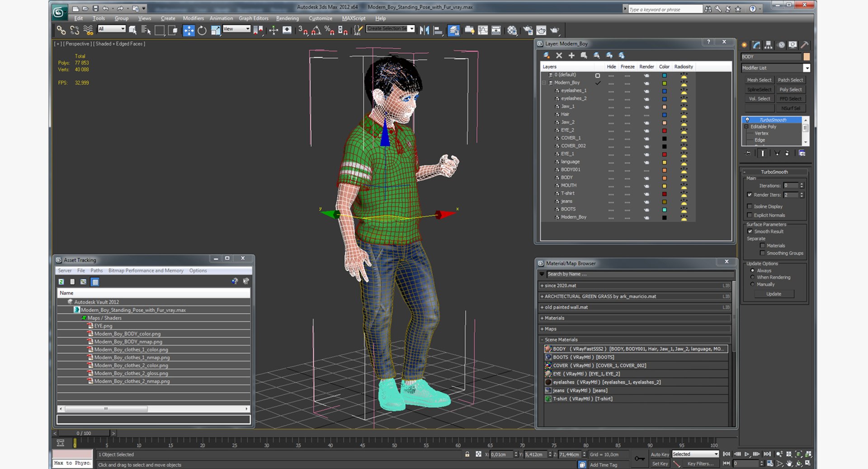The image size is (868, 469).
Task: Click Refresh icon in Asset Tracking
Action: 61,281
